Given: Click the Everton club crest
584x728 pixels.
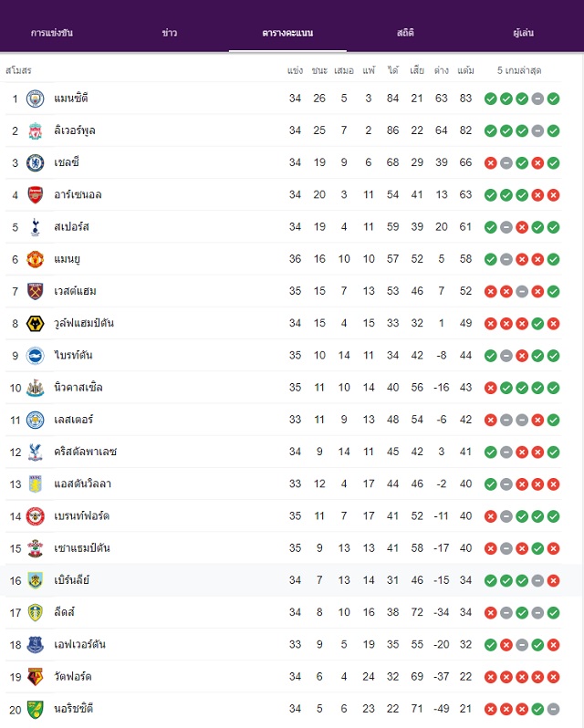Looking at the screenshot, I should click(x=36, y=645).
